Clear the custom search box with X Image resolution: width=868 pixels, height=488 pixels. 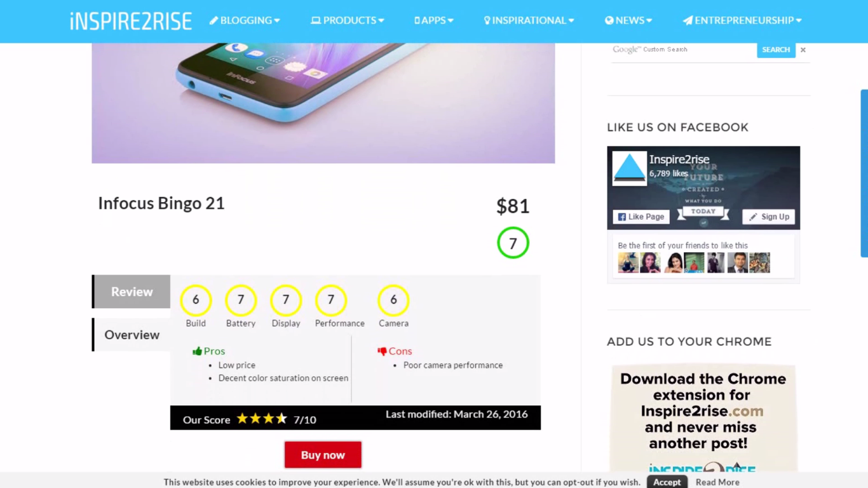click(803, 50)
